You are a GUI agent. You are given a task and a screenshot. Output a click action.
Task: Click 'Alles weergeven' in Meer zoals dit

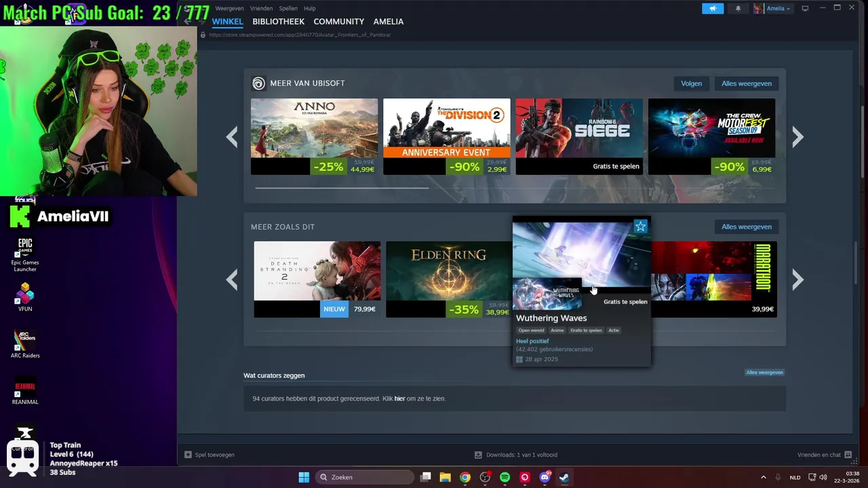(747, 226)
